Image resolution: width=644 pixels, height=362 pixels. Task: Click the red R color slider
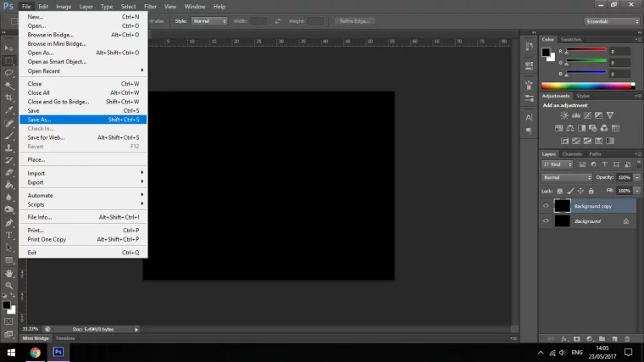tap(586, 50)
